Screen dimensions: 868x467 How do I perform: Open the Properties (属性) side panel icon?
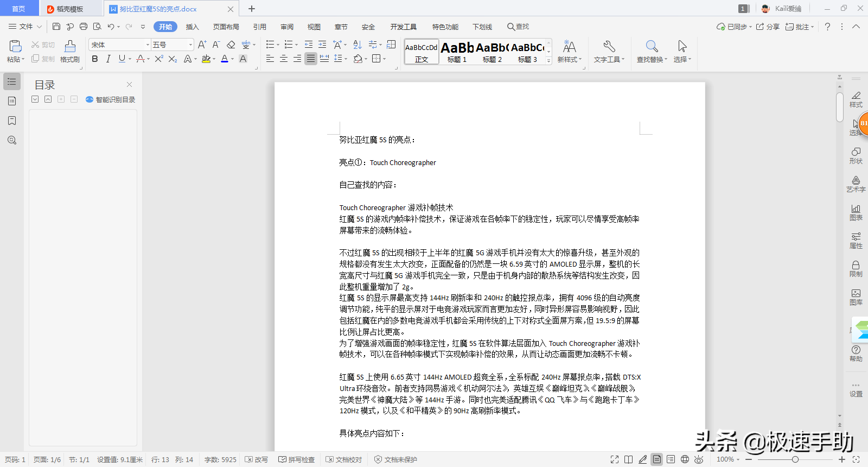pos(856,240)
